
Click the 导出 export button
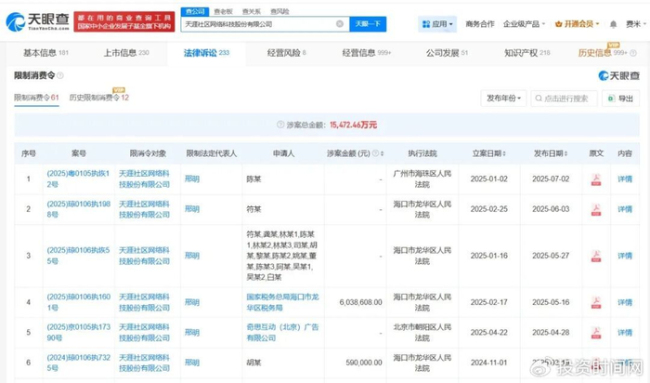tap(621, 98)
